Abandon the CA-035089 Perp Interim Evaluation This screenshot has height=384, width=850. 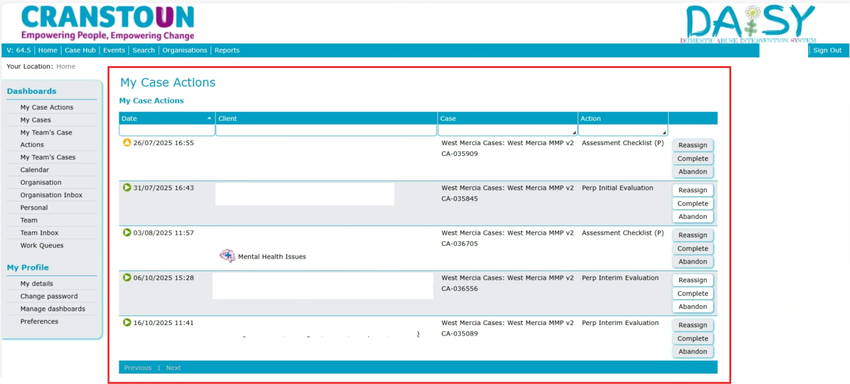coord(693,351)
